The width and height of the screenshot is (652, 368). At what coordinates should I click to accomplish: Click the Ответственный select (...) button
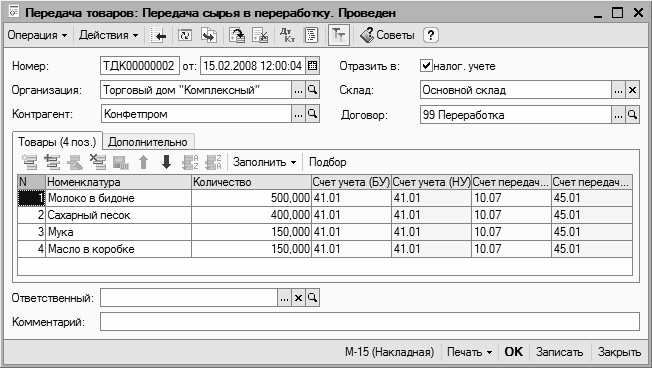(284, 298)
